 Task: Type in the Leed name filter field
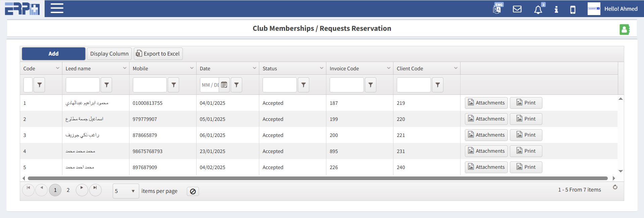tap(83, 85)
